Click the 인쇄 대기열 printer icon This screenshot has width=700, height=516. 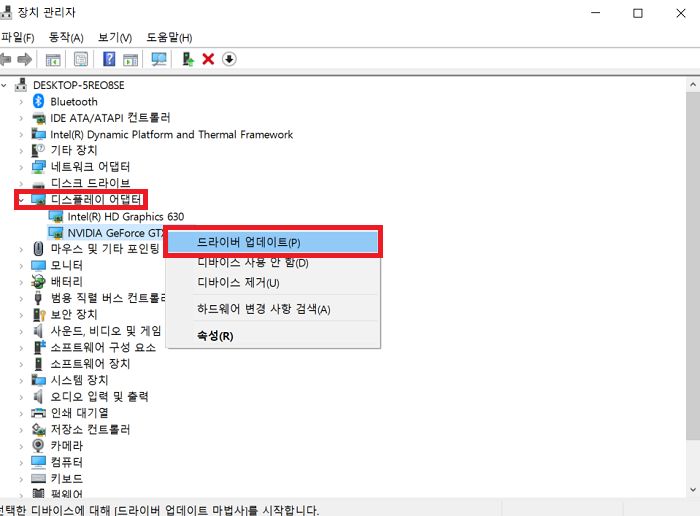(x=38, y=413)
